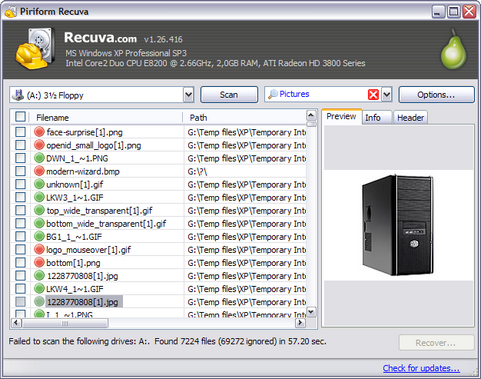Open the file type filter dropdown arrow
The image size is (481, 379).
(x=387, y=95)
